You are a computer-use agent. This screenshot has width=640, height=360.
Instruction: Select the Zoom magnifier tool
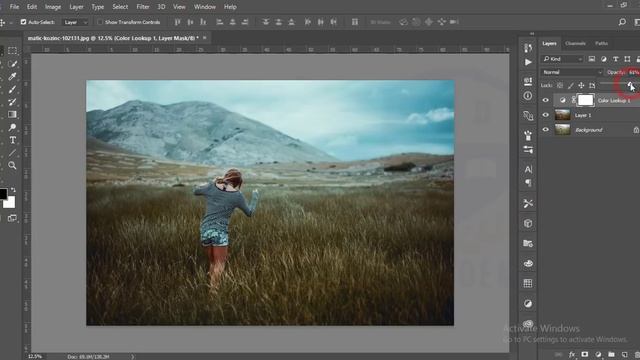(x=12, y=165)
